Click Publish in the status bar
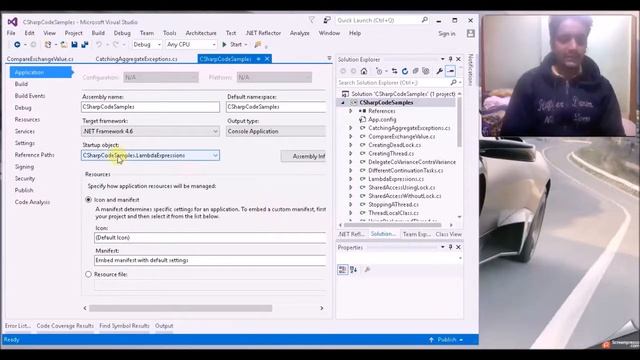Screen dimensions: 640x360 click(x=447, y=340)
